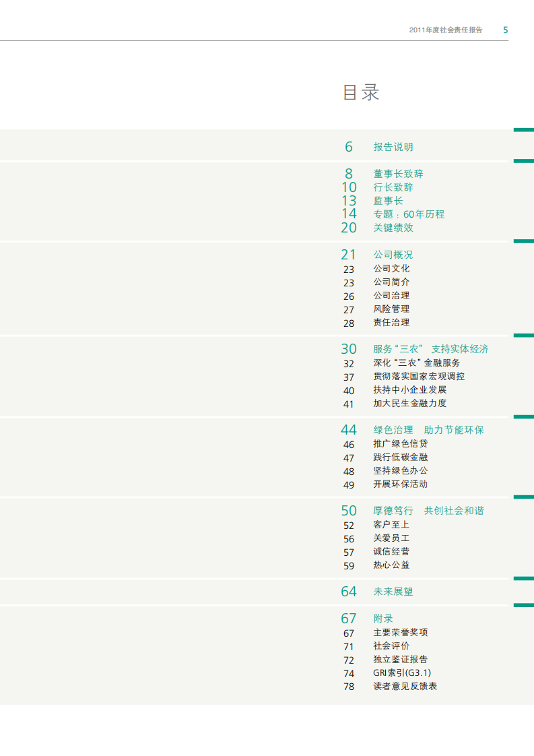Viewport: 534px width, 756px height.
Task: Click the heading 目录
Action: (x=361, y=92)
